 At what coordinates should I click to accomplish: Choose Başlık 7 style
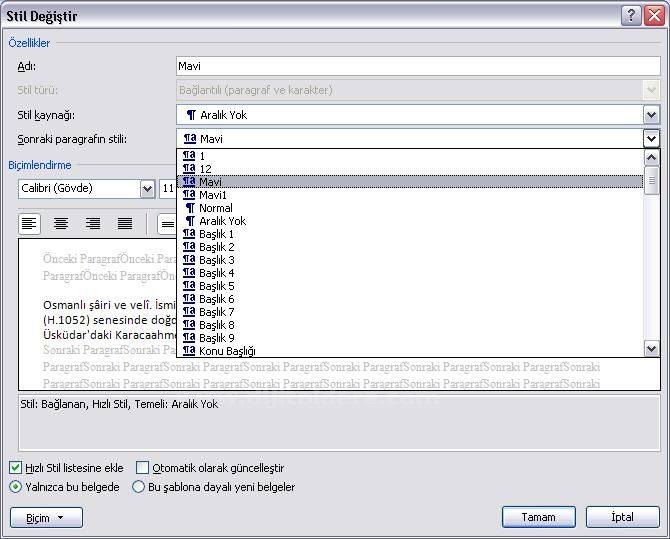tap(410, 312)
